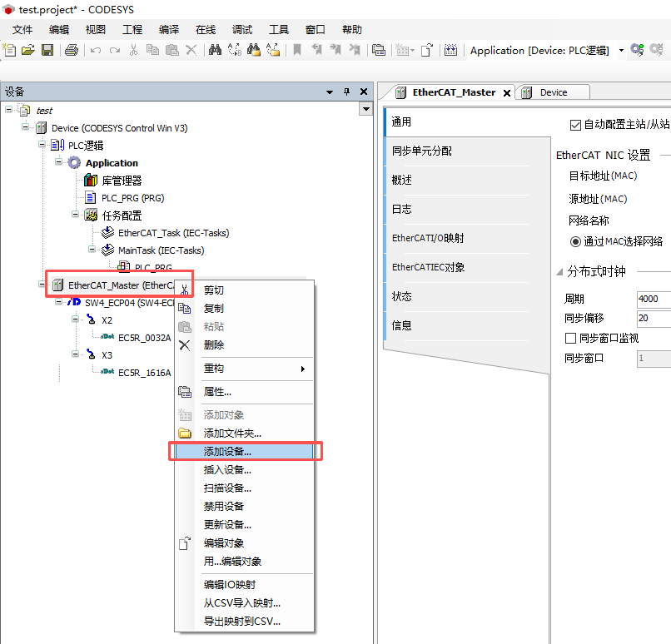Choose 添加设备... from context menu

pos(244,452)
